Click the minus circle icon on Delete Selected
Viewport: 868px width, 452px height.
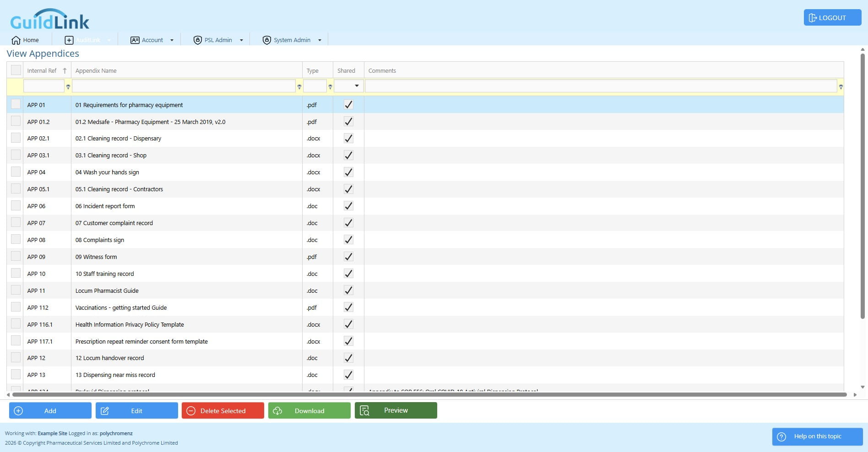click(191, 411)
